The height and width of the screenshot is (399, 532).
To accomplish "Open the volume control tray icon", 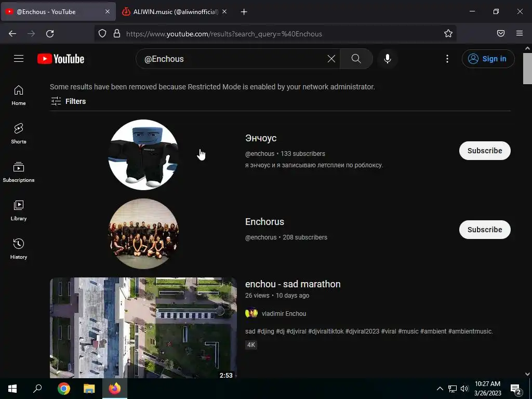I will [x=464, y=389].
